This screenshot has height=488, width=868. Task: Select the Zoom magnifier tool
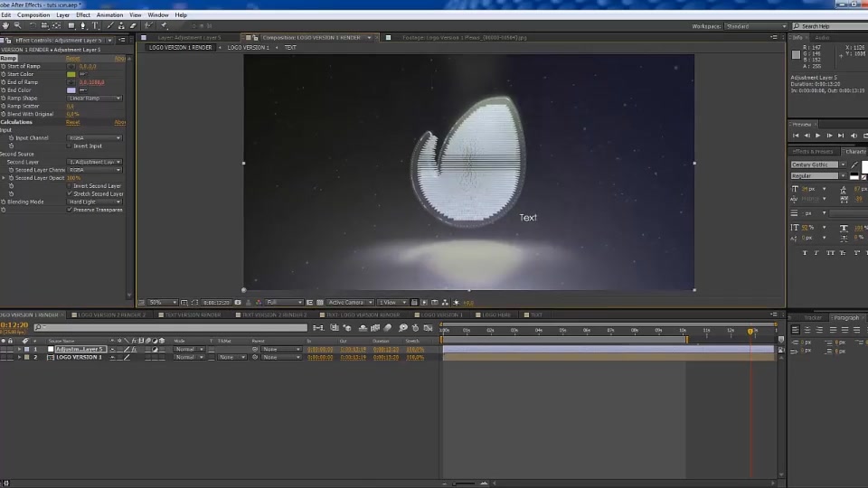click(x=18, y=25)
